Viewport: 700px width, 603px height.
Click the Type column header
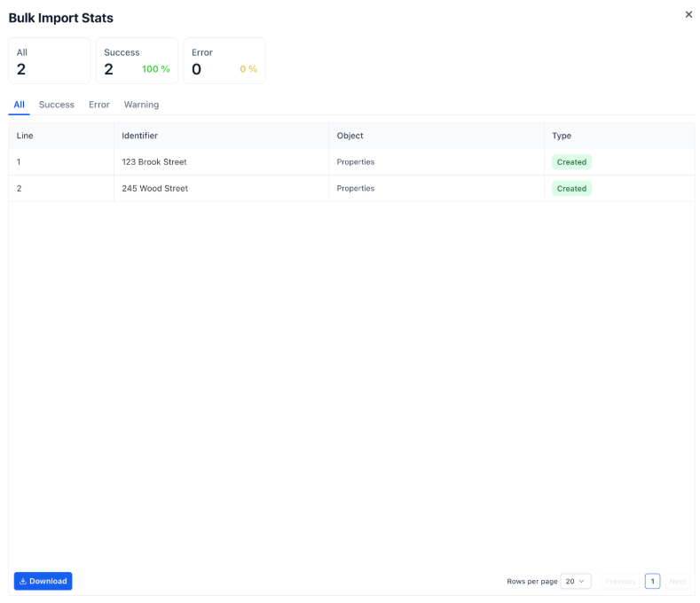[562, 136]
